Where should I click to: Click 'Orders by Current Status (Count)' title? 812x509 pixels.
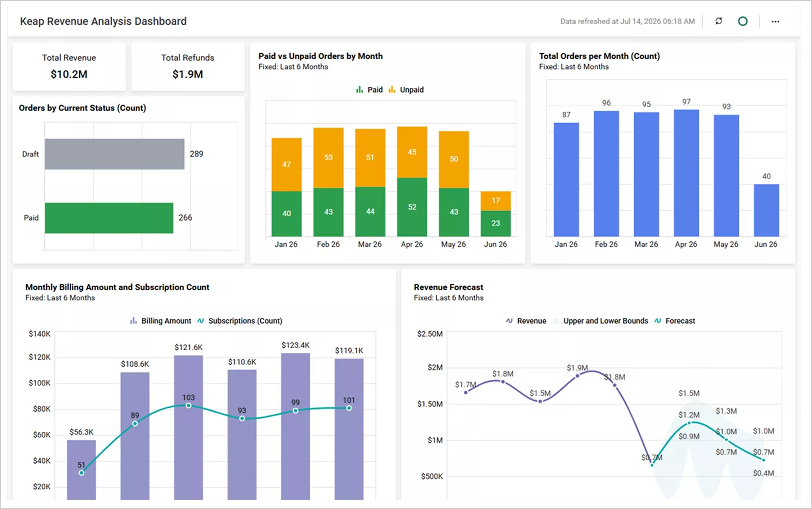(x=83, y=108)
